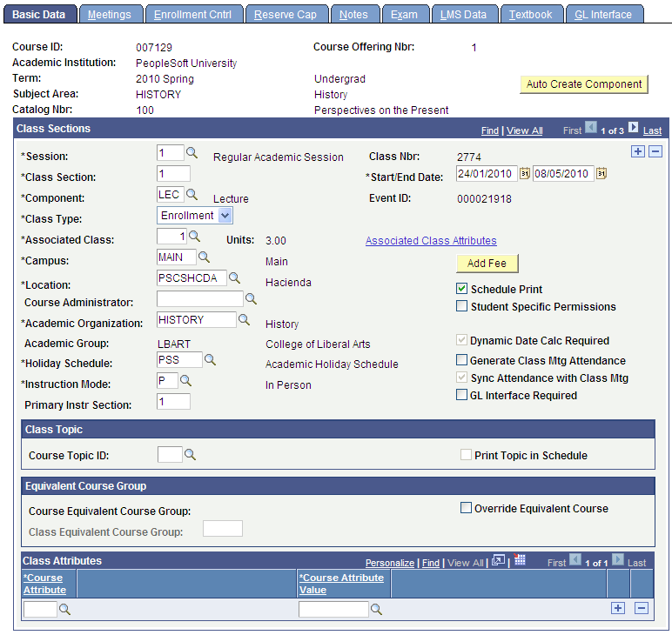Open lookup for Associated Class field

click(x=194, y=236)
